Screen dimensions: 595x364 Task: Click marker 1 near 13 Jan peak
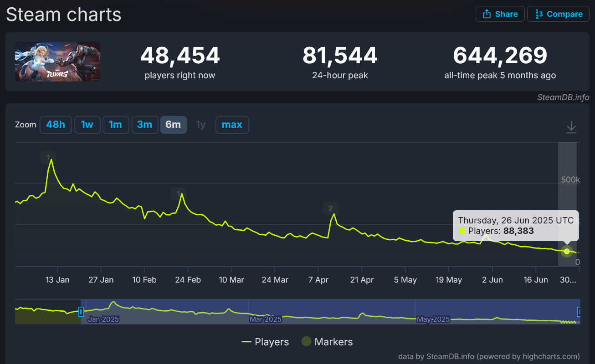[48, 157]
